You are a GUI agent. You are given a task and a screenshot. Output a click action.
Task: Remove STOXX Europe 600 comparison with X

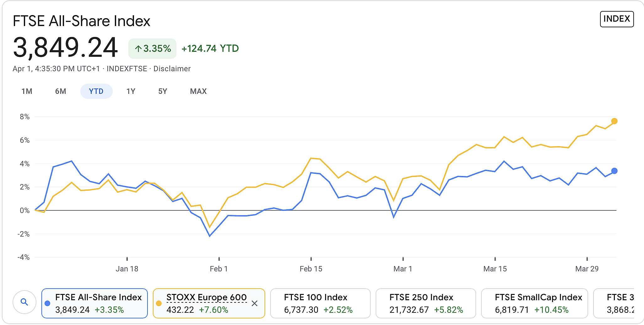255,303
